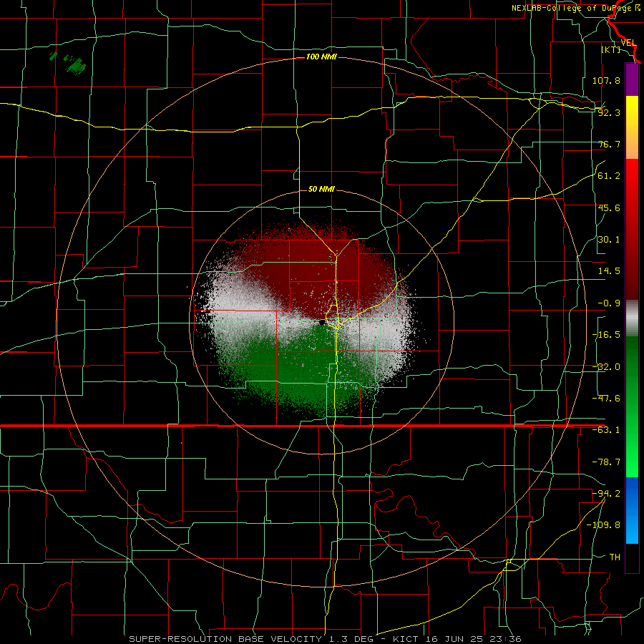Click the black radar site dot at center
Screen dimensions: 644x644
(x=322, y=323)
